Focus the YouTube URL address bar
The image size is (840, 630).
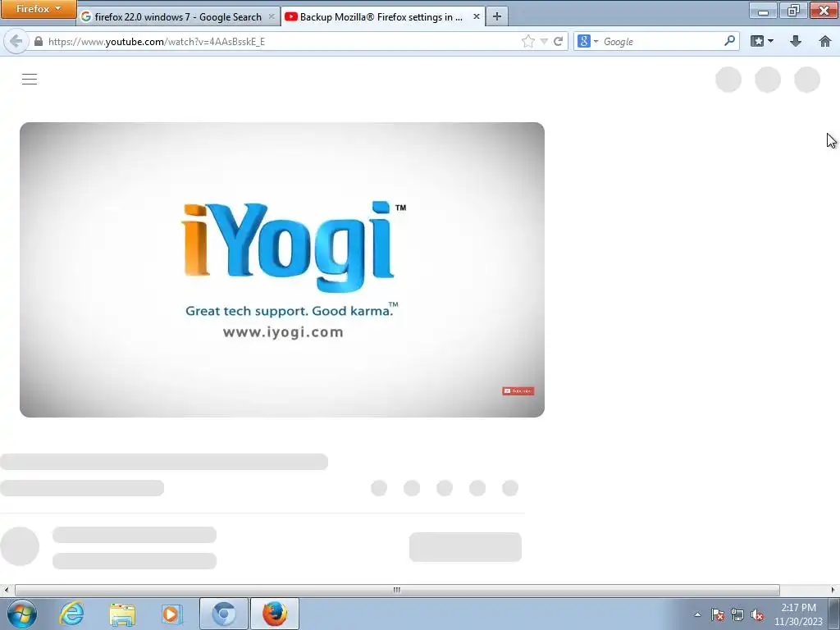coord(283,41)
